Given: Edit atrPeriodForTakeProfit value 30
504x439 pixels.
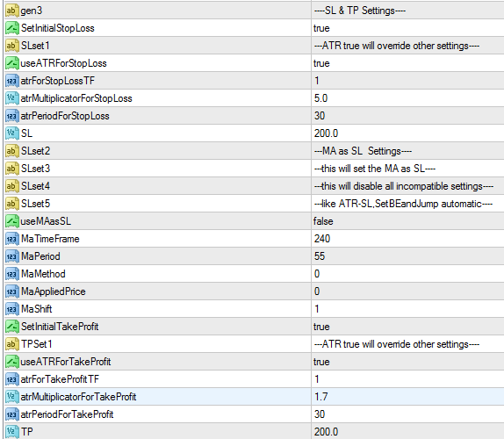Looking at the screenshot, I should (320, 414).
